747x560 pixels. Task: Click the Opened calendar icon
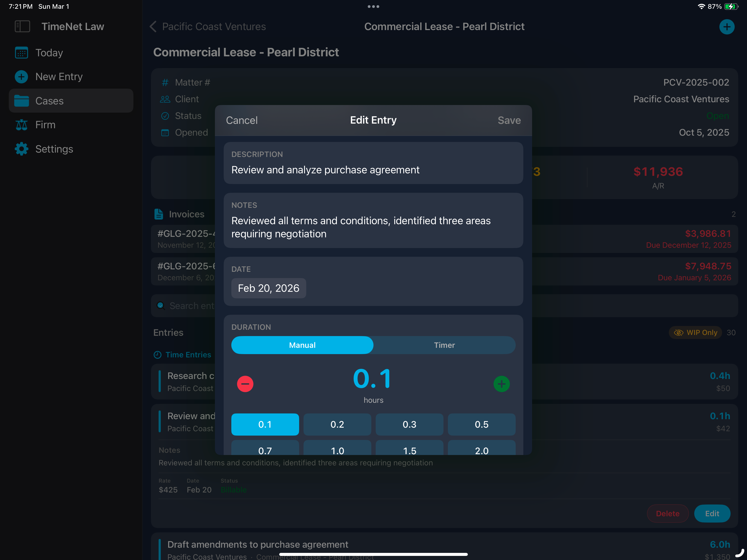pyautogui.click(x=165, y=133)
